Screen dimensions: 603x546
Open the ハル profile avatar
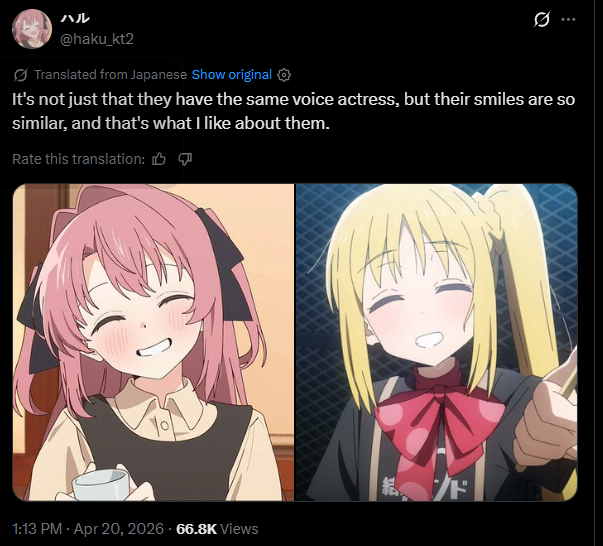pos(32,29)
